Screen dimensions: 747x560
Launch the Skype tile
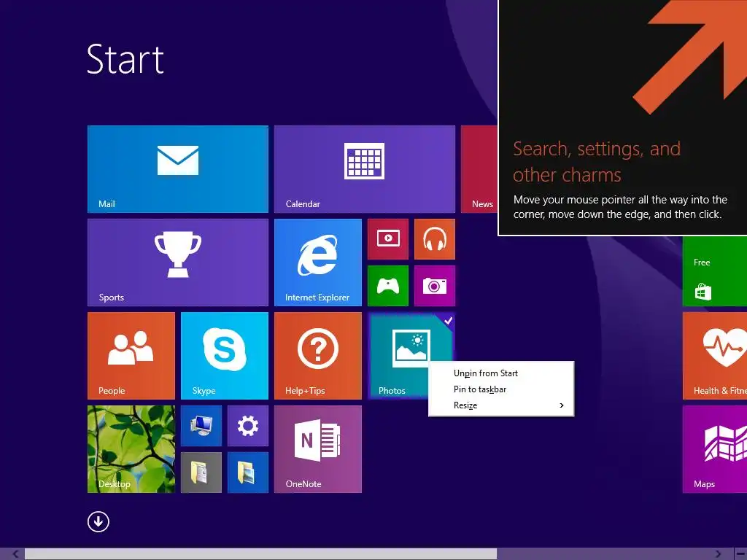pos(225,356)
